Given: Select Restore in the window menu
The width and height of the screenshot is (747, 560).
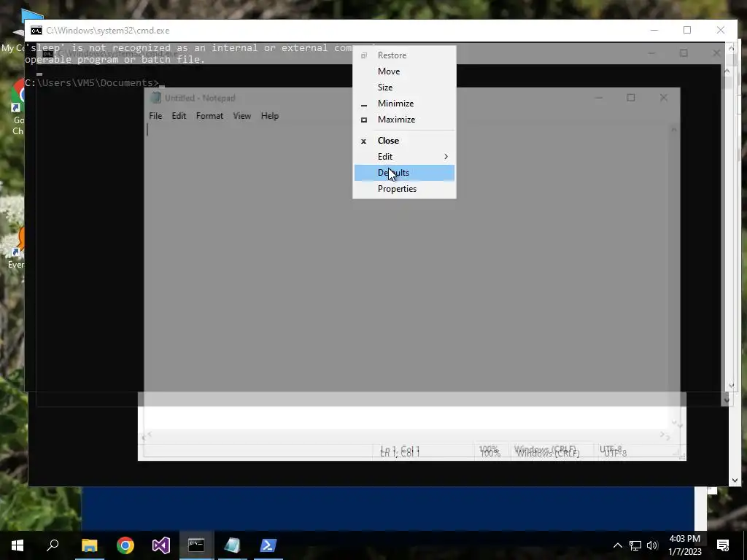Looking at the screenshot, I should pos(404,55).
